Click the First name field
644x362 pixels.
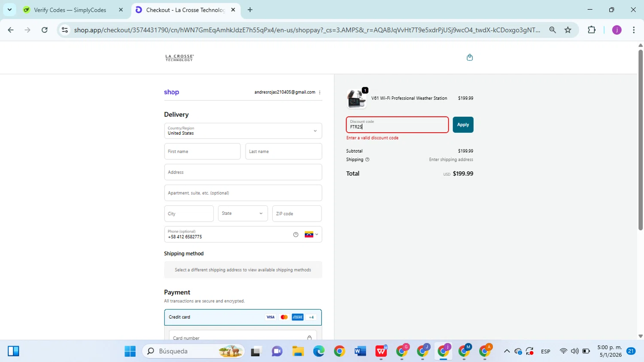pos(202,151)
